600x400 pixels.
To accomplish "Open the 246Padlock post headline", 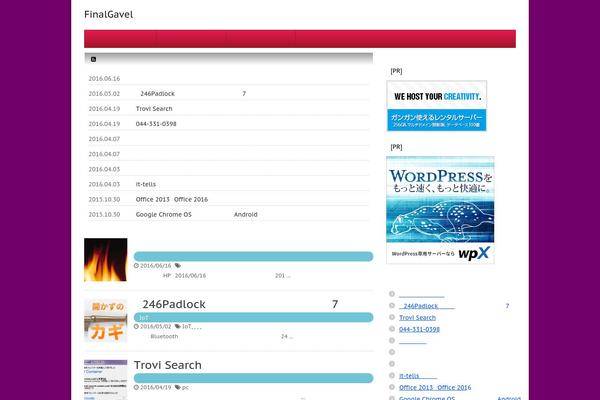I will (x=240, y=304).
